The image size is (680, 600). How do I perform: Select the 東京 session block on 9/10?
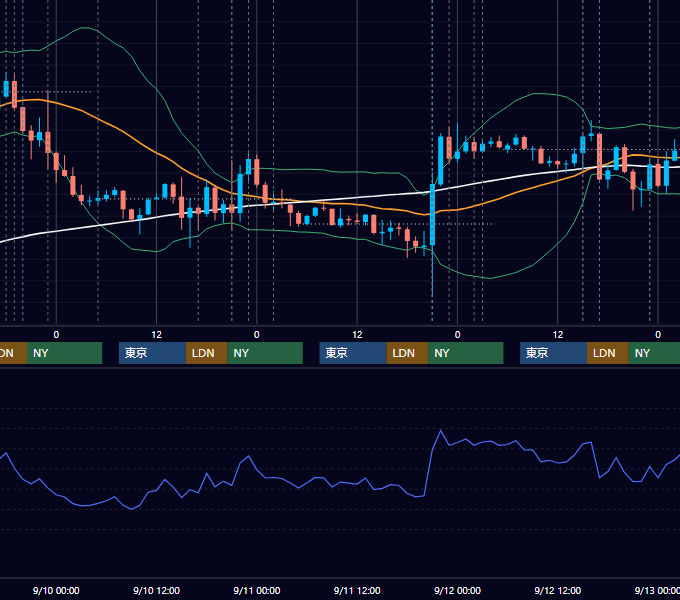click(x=152, y=353)
